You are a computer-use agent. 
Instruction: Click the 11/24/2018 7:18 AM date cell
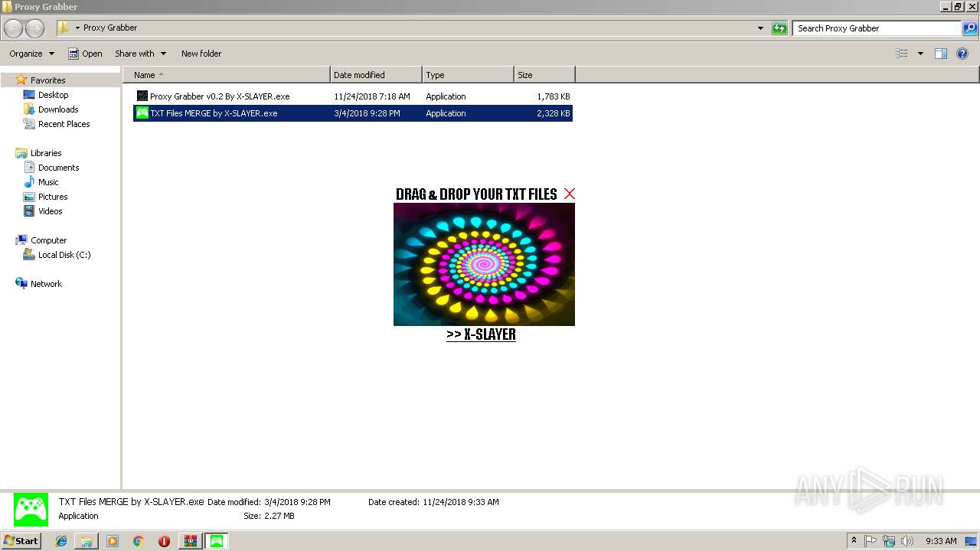coord(372,96)
